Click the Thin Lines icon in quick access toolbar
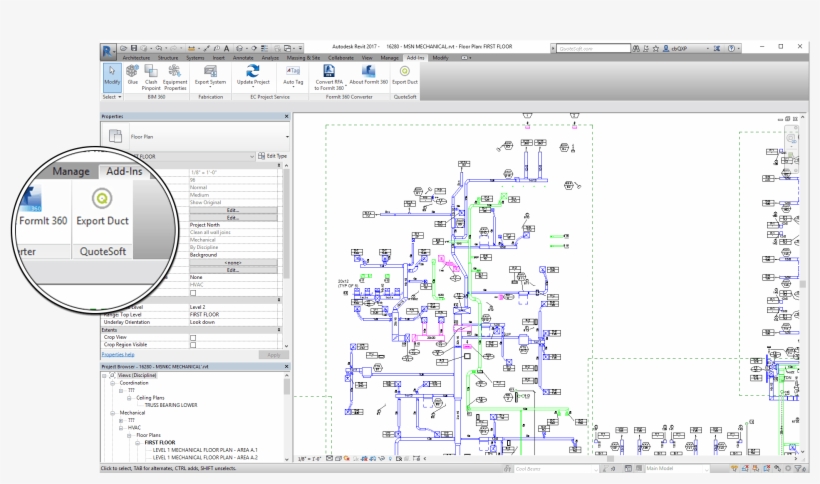This screenshot has width=820, height=484. tap(265, 48)
